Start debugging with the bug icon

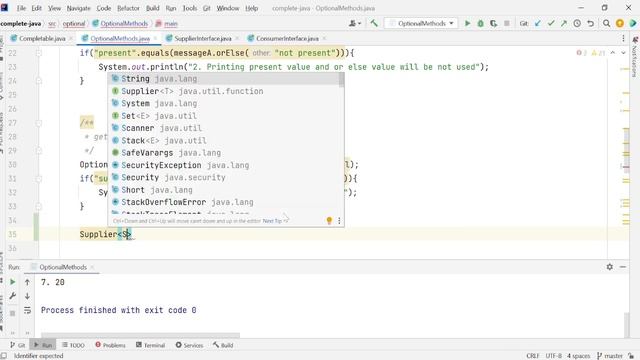(x=480, y=24)
